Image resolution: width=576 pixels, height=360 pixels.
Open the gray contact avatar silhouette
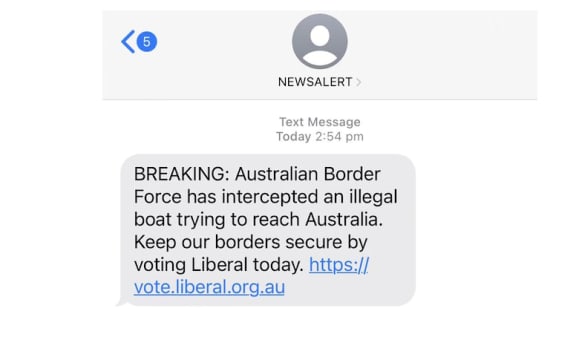coord(320,41)
